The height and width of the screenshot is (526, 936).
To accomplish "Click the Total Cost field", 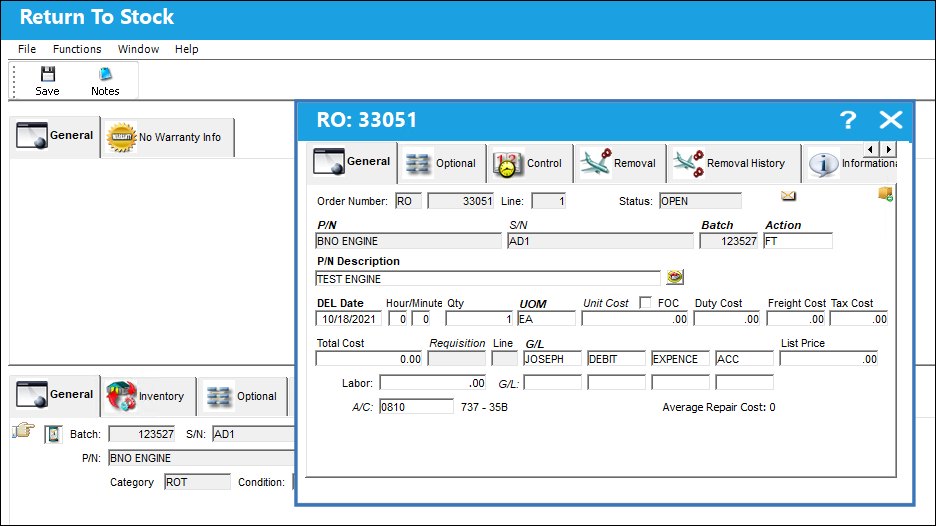I will coord(369,359).
